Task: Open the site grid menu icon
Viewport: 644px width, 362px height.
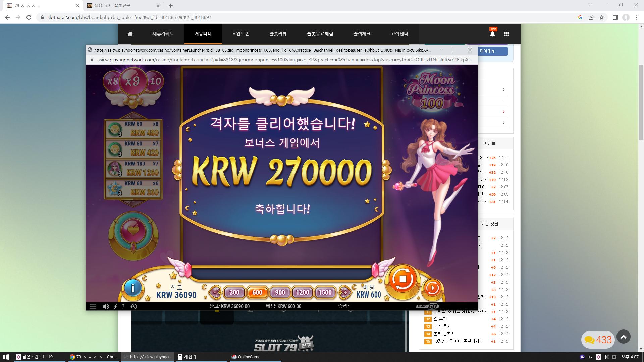Action: (x=506, y=34)
